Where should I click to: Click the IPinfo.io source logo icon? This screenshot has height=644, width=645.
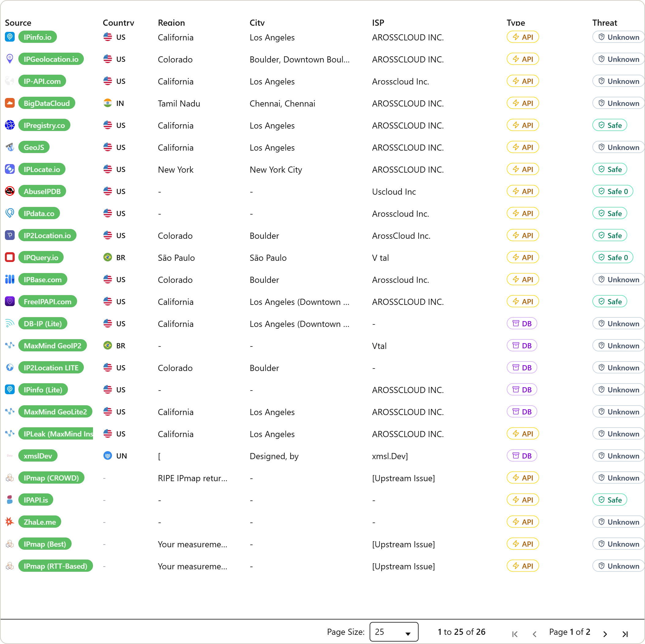coord(10,37)
